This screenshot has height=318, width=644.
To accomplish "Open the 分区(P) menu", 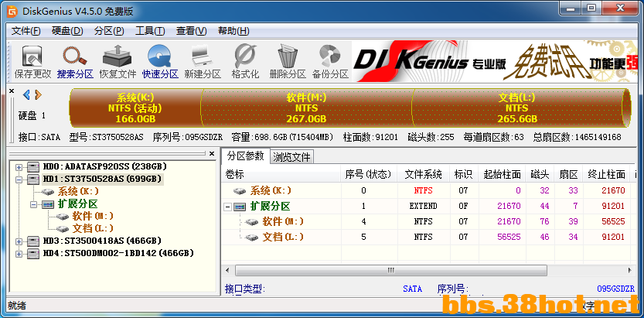I will click(x=109, y=31).
